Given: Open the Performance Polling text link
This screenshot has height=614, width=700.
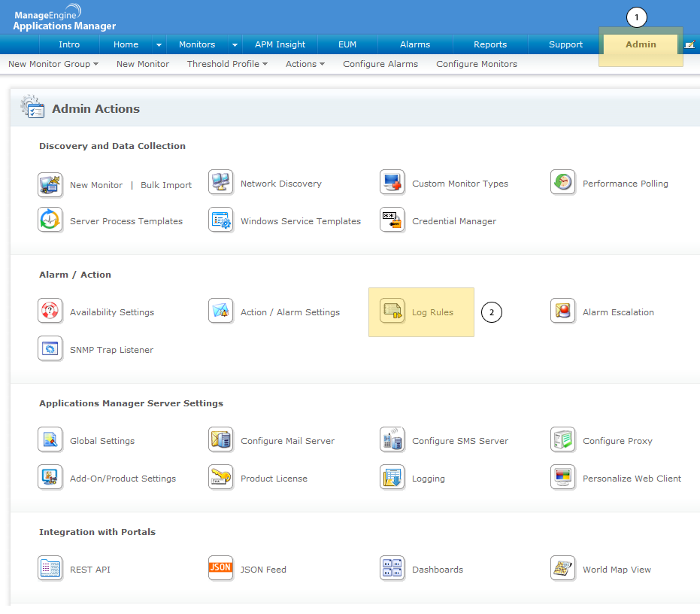Looking at the screenshot, I should coord(626,184).
